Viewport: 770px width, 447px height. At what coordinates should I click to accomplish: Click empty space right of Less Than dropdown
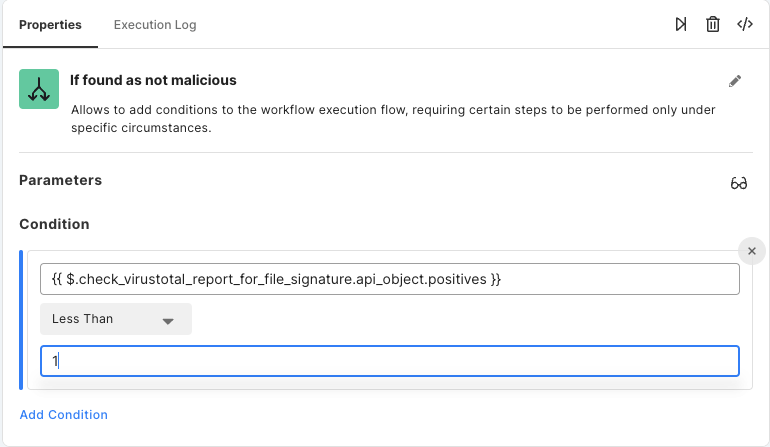466,319
